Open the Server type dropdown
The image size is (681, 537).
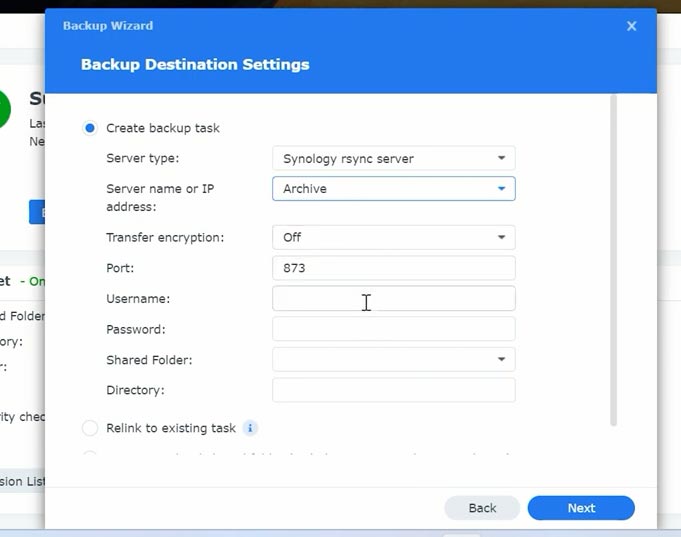(x=393, y=159)
